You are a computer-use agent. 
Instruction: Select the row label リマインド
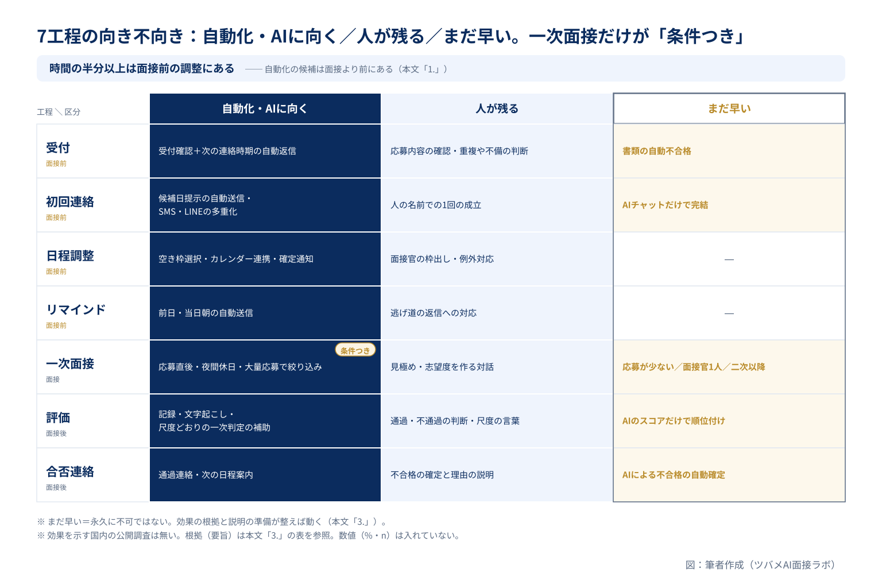pyautogui.click(x=76, y=310)
